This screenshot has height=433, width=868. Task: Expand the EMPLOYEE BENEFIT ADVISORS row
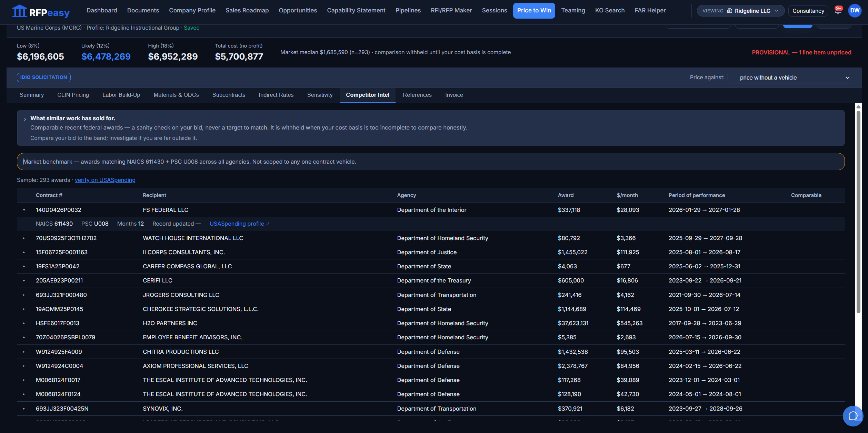(x=24, y=338)
